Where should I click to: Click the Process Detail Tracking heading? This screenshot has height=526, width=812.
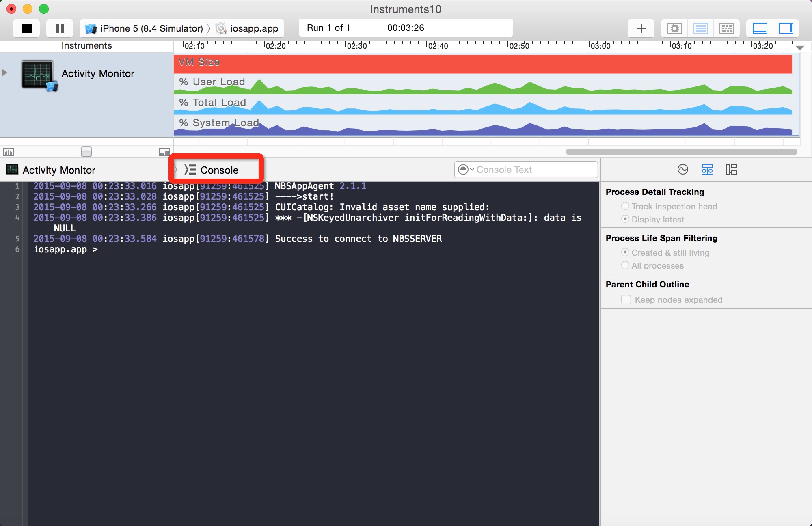click(654, 192)
